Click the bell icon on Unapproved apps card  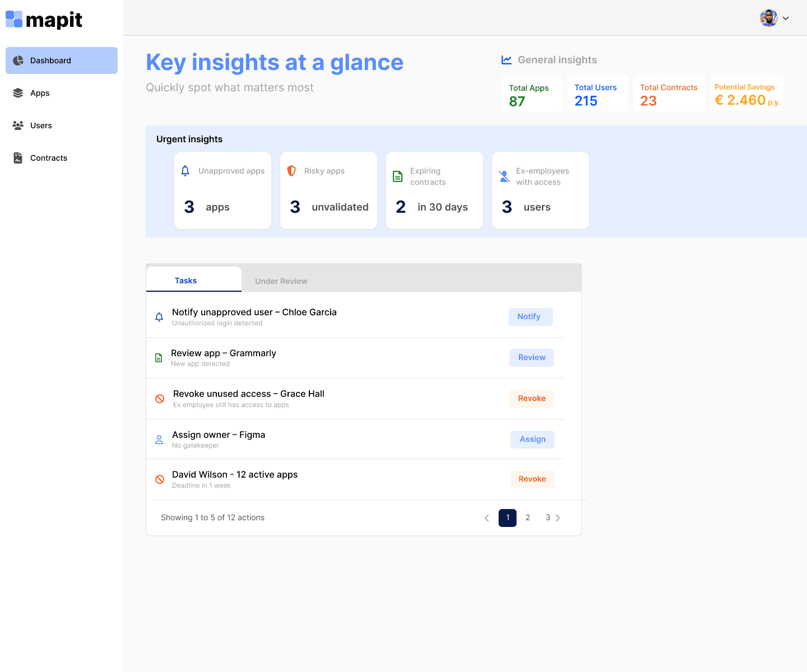tap(185, 171)
